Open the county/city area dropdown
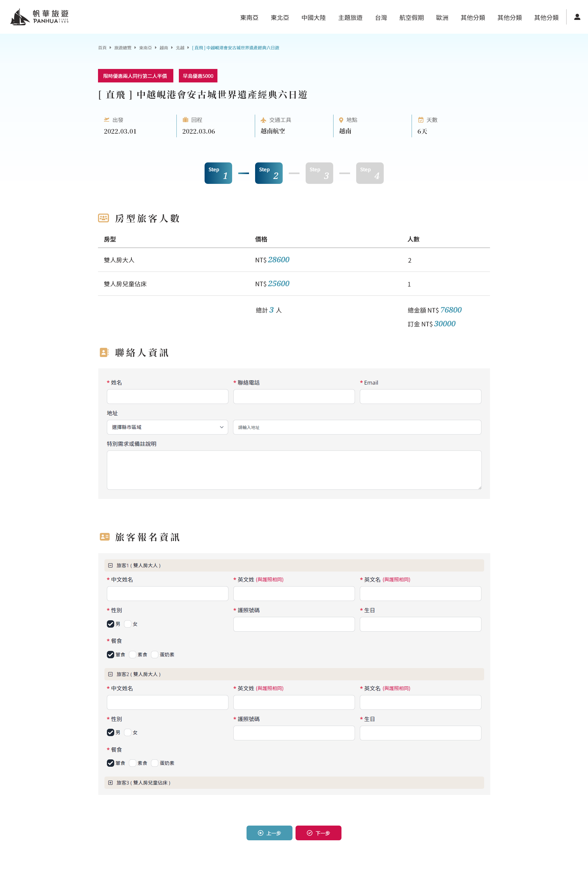Image resolution: width=588 pixels, height=874 pixels. [x=167, y=427]
